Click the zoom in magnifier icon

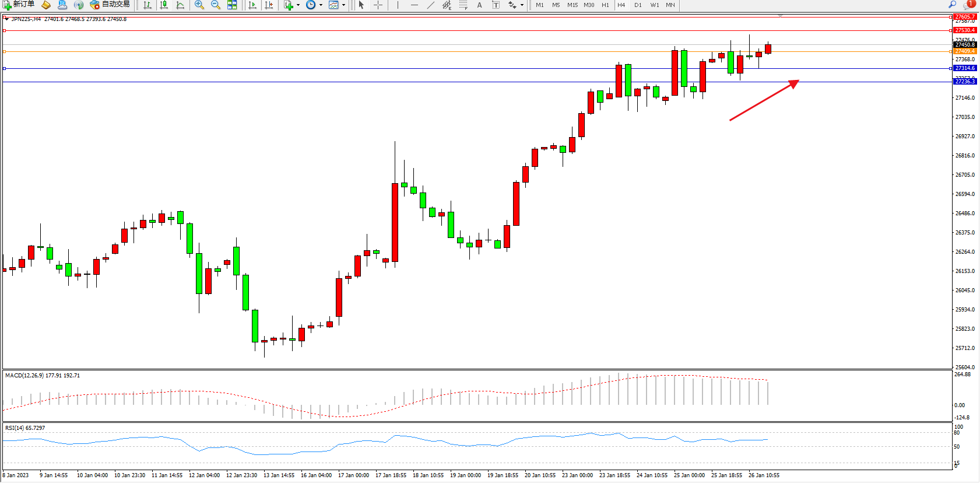click(199, 5)
